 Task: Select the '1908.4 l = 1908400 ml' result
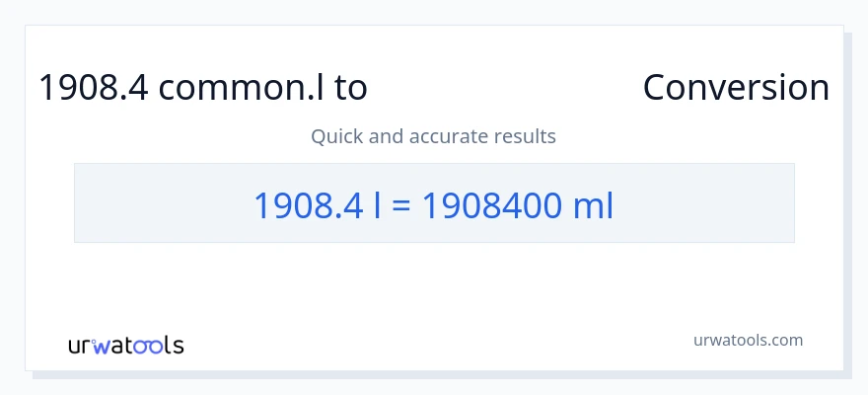(434, 205)
